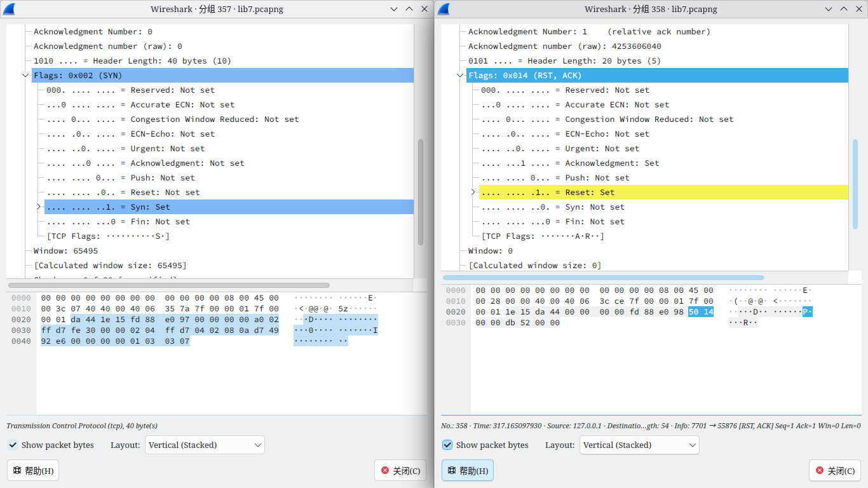Minimize the packet 357 window using the down chevron

394,9
